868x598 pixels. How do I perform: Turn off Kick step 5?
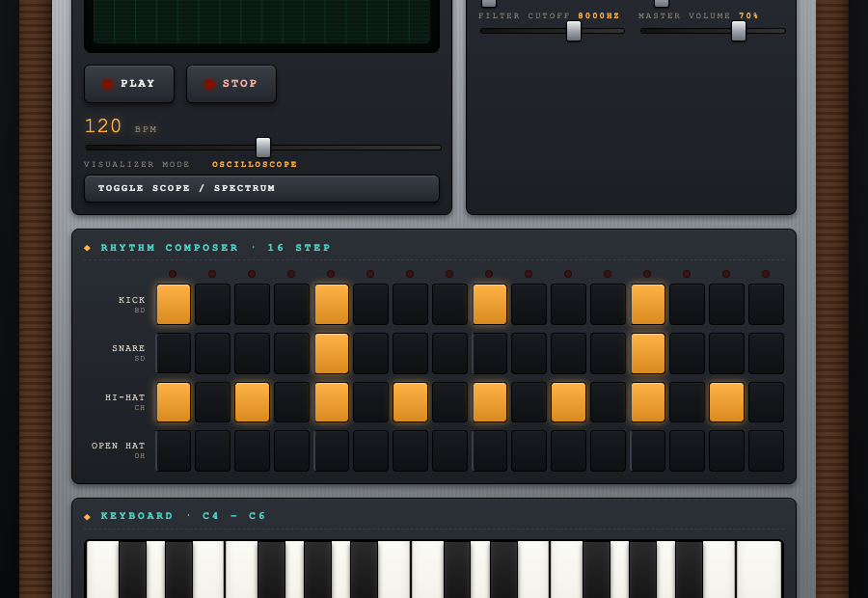coord(332,304)
